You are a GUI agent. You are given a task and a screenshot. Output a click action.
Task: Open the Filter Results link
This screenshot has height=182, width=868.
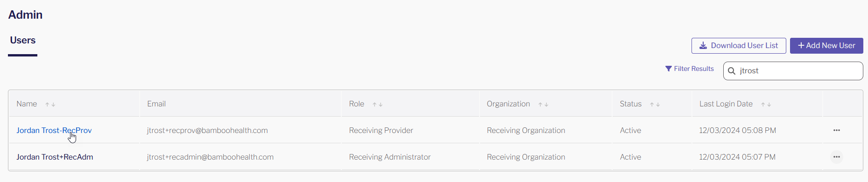click(690, 69)
